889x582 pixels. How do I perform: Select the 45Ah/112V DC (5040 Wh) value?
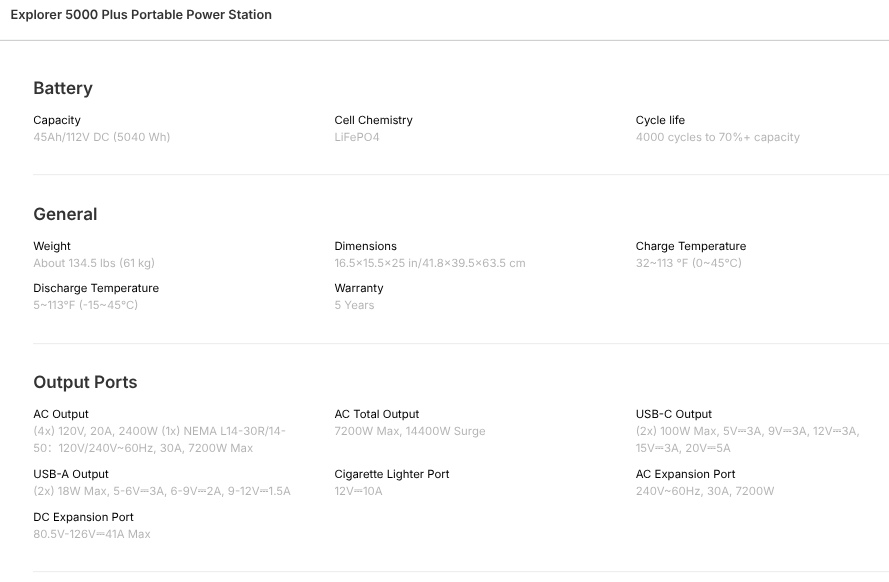pos(102,137)
